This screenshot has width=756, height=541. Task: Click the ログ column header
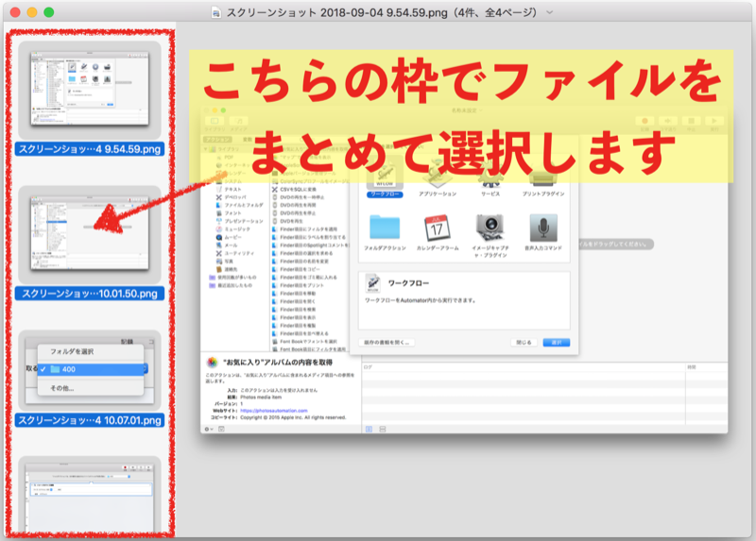coord(524,367)
